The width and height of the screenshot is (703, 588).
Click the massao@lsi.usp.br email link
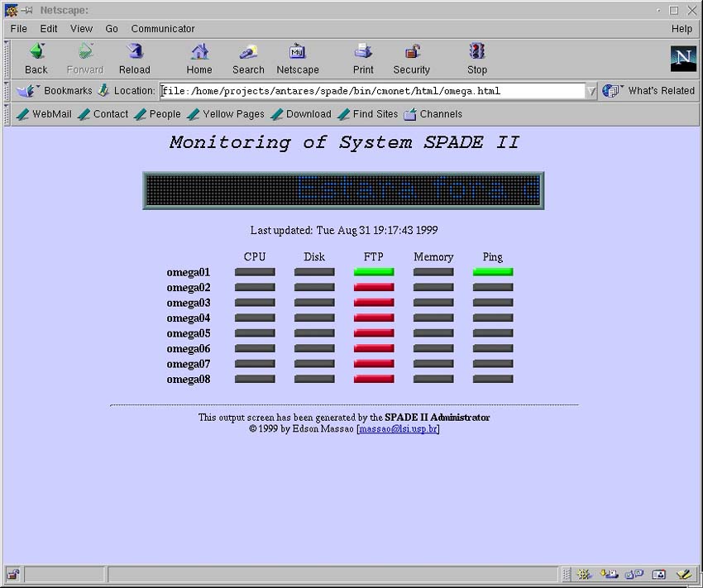click(398, 429)
